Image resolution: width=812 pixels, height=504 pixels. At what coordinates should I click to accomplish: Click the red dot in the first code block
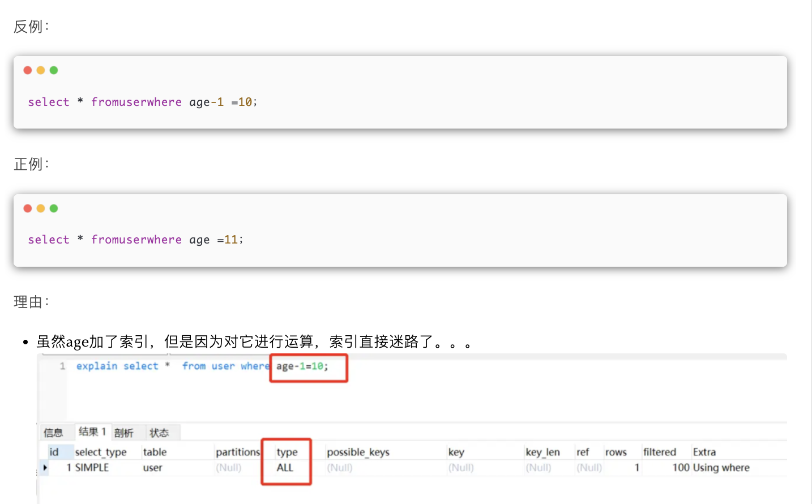[x=27, y=70]
